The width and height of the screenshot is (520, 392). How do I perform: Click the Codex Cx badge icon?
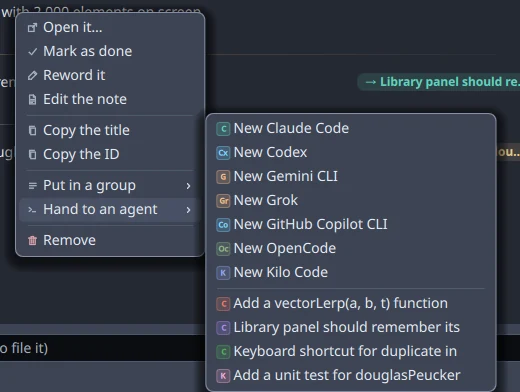(223, 153)
